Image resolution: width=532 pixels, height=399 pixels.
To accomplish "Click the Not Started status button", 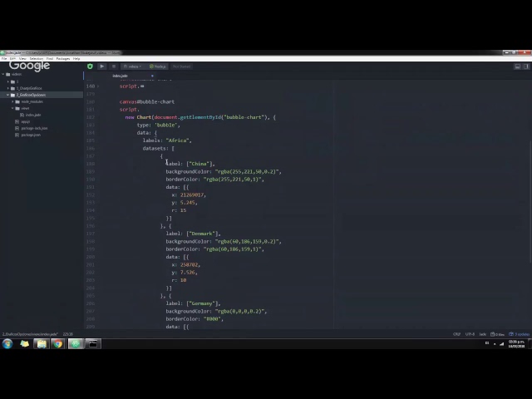I will [181, 66].
